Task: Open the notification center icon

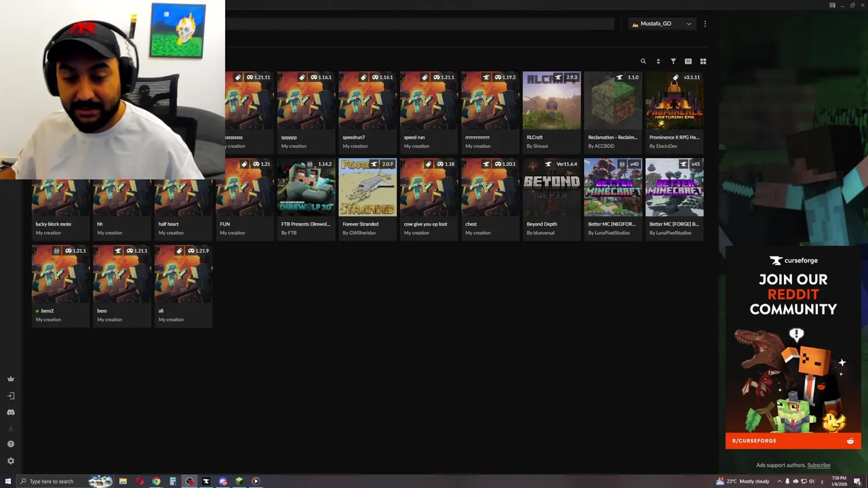Action: 858,481
